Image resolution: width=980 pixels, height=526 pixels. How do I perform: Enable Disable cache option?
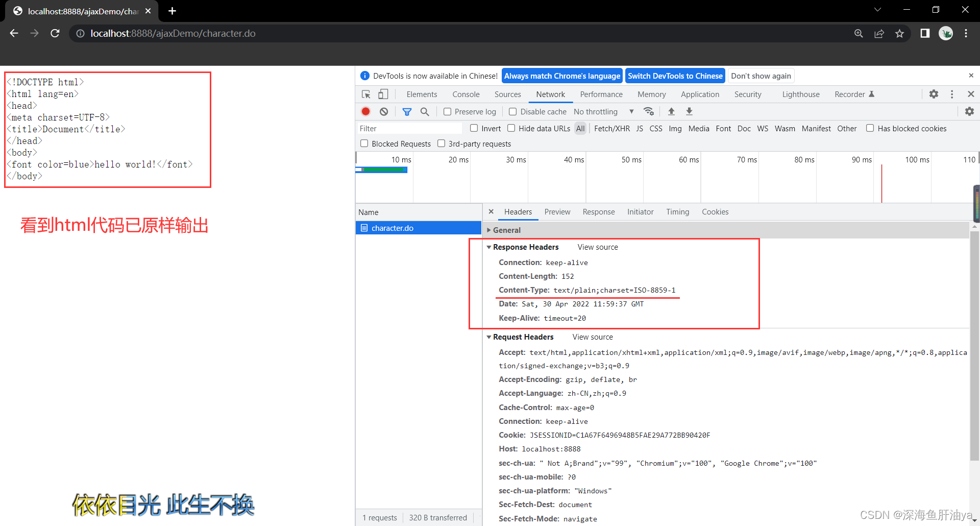coord(512,111)
